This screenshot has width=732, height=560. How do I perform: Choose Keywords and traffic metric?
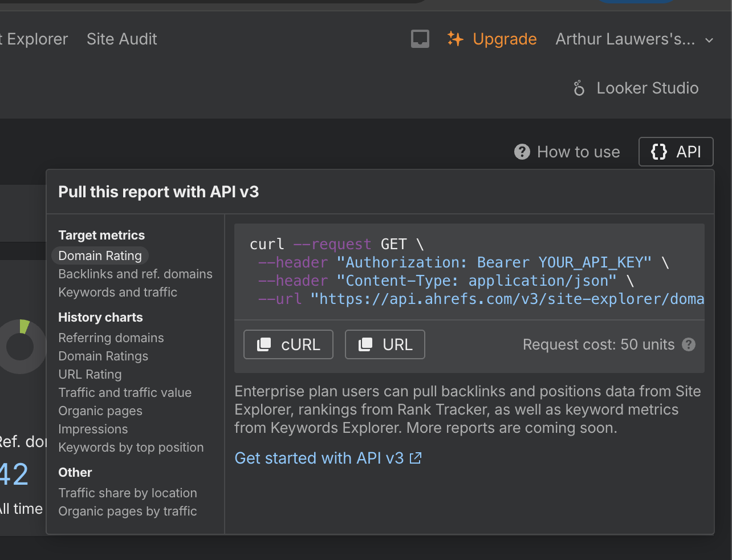pos(117,292)
